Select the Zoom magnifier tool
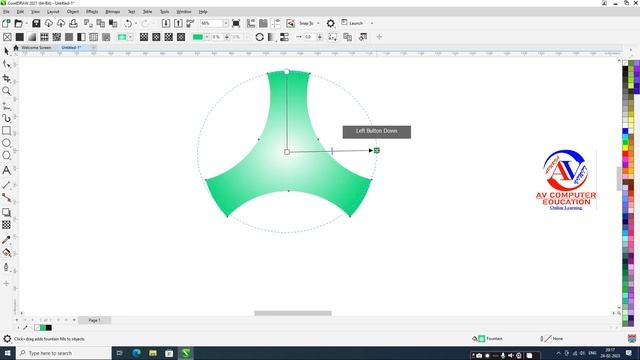Viewport: 640px width, 360px height. 6,91
